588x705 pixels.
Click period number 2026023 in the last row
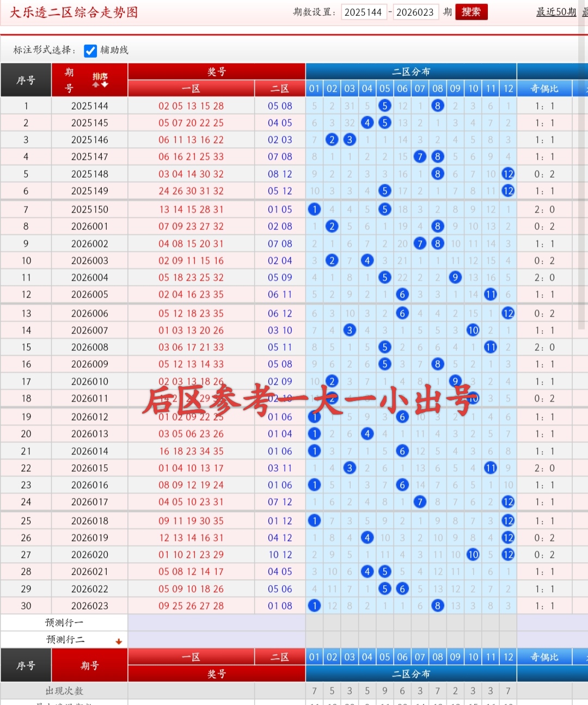pos(89,605)
